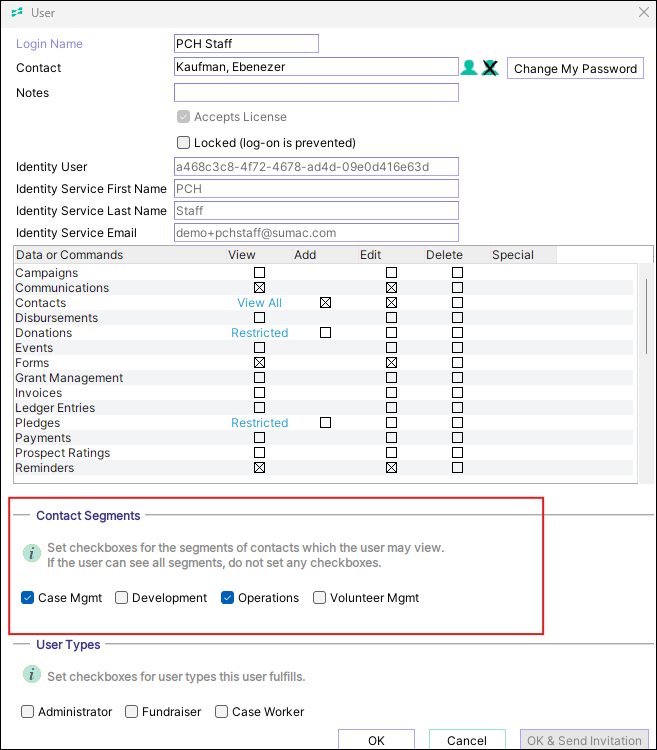Viewport: 657px width, 750px height.
Task: Uncheck Add permission for Contacts
Action: (326, 303)
